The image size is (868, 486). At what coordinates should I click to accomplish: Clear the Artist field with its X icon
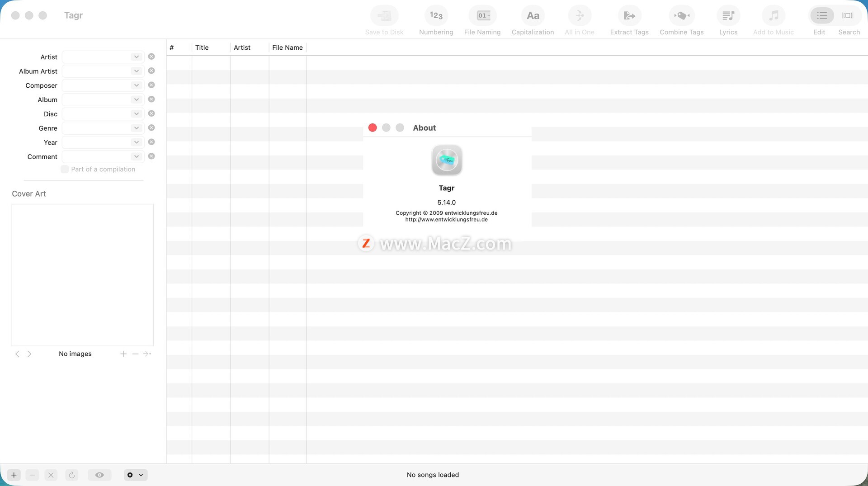(x=151, y=57)
